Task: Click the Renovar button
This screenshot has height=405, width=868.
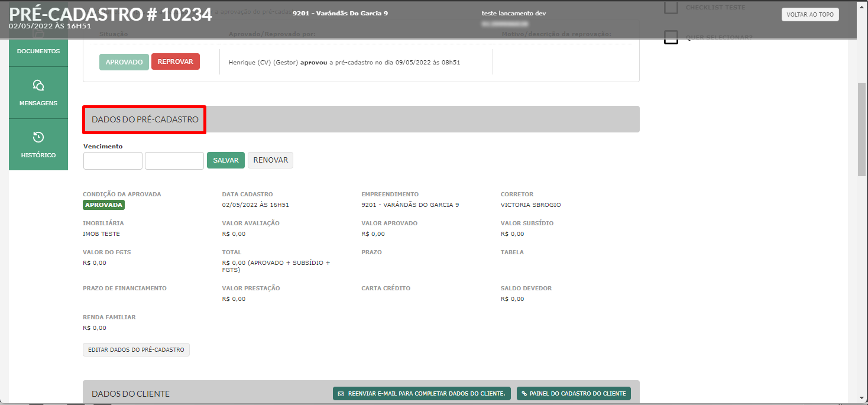Action: coord(271,160)
